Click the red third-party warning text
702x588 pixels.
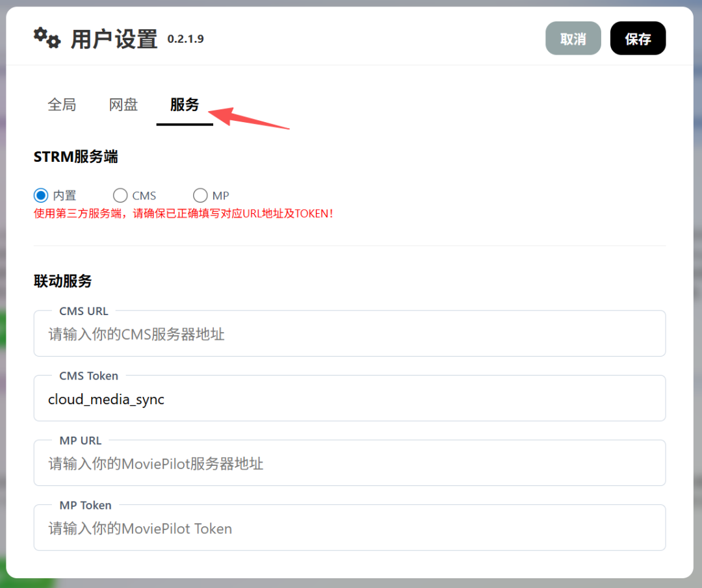pyautogui.click(x=183, y=214)
